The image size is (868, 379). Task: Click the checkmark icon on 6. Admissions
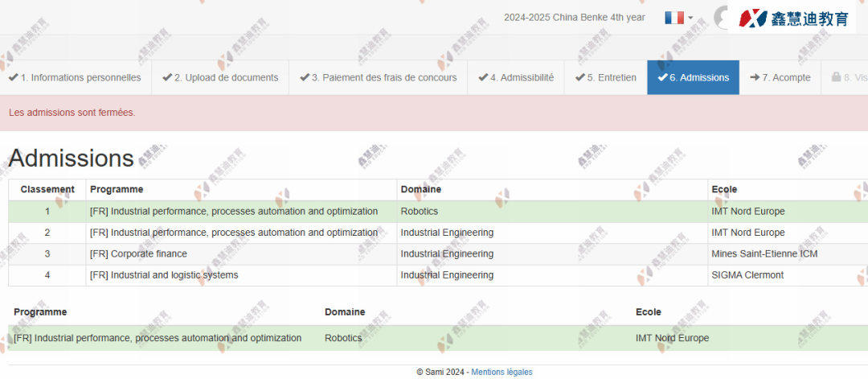(x=662, y=77)
